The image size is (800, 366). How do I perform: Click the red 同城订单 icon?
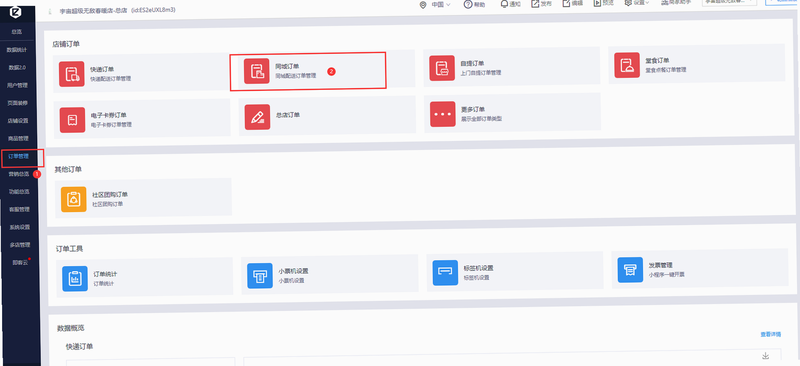click(257, 71)
